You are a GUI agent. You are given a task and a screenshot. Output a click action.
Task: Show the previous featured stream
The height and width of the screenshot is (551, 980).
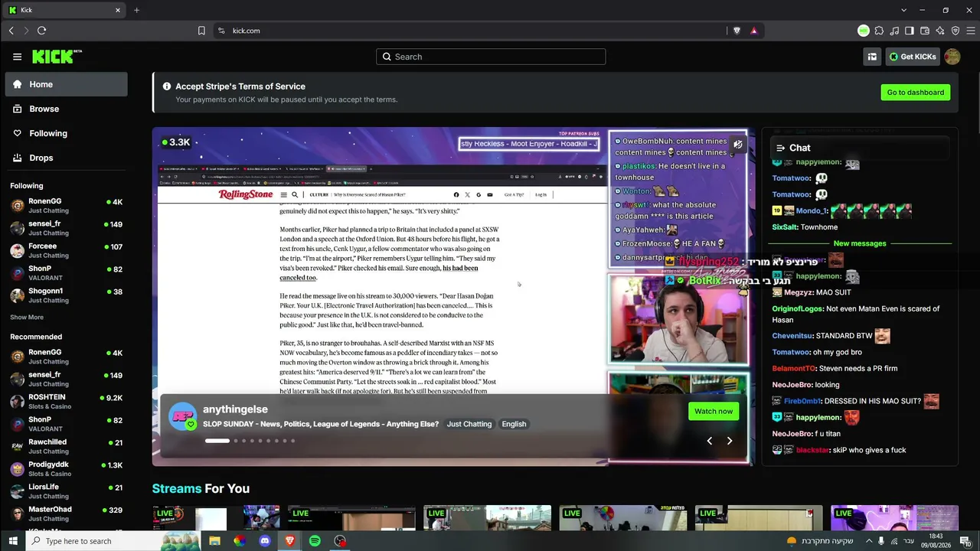(709, 441)
